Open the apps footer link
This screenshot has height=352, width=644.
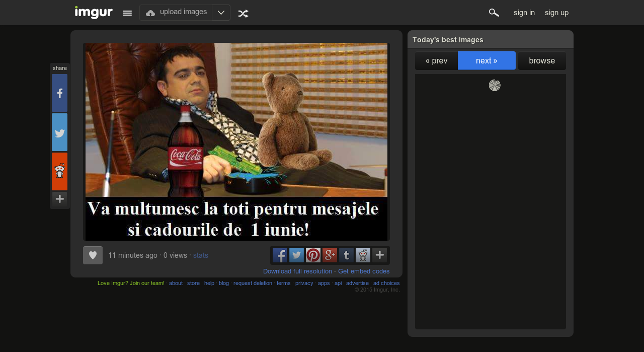click(324, 283)
